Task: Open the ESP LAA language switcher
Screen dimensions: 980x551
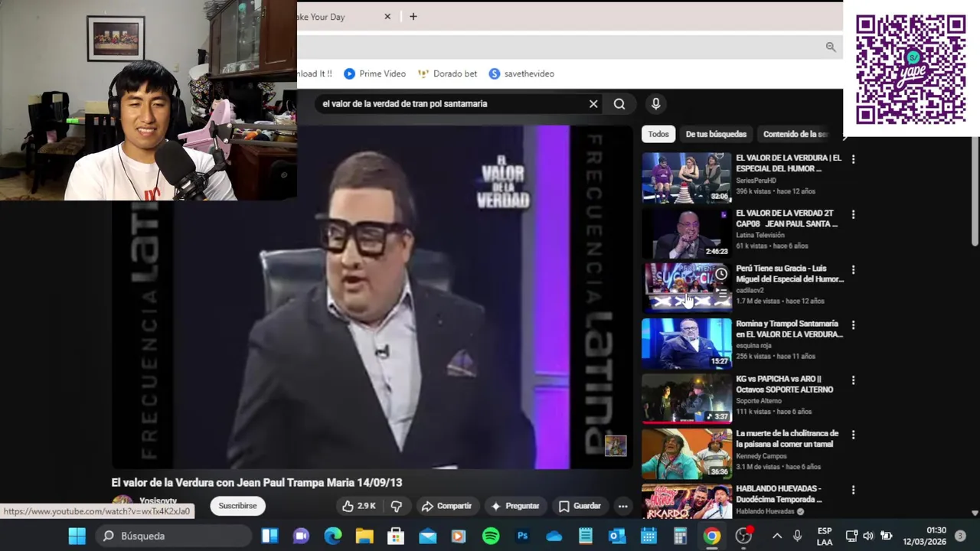Action: coord(825,536)
